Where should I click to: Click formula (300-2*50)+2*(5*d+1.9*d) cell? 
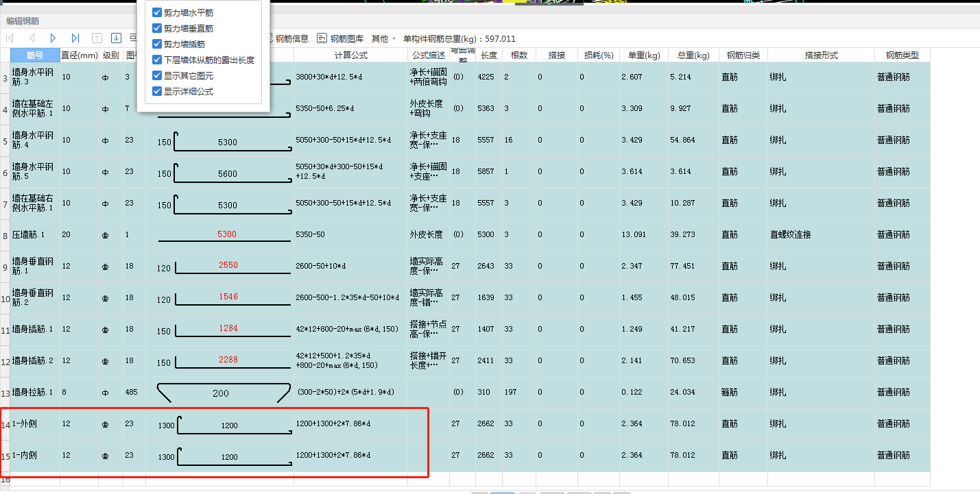(351, 393)
